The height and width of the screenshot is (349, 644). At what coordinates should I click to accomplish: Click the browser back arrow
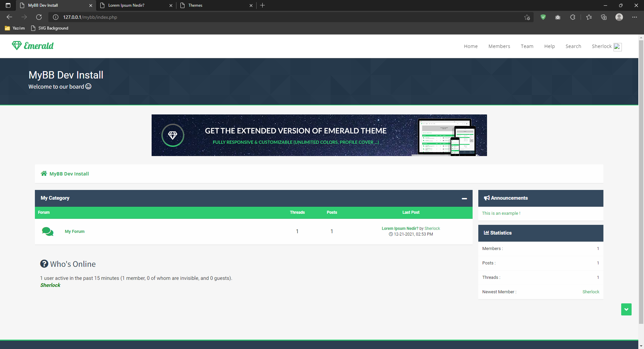(x=9, y=17)
